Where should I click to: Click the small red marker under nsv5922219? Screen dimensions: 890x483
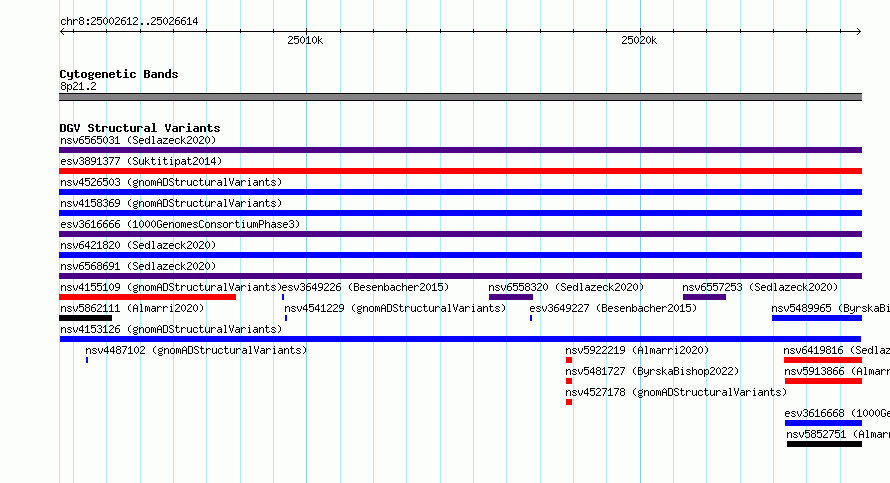pyautogui.click(x=569, y=360)
